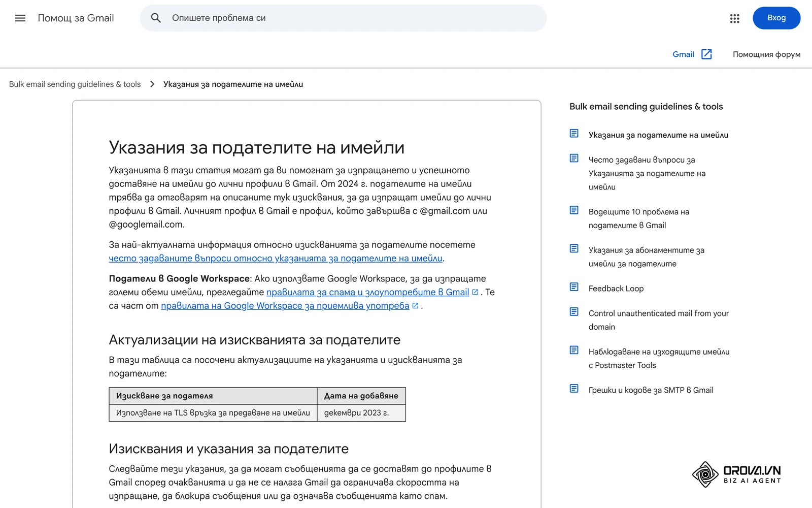Select sidebar item 'Водещите 10 проблема на подателите'
This screenshot has width=812, height=508.
[x=639, y=218]
